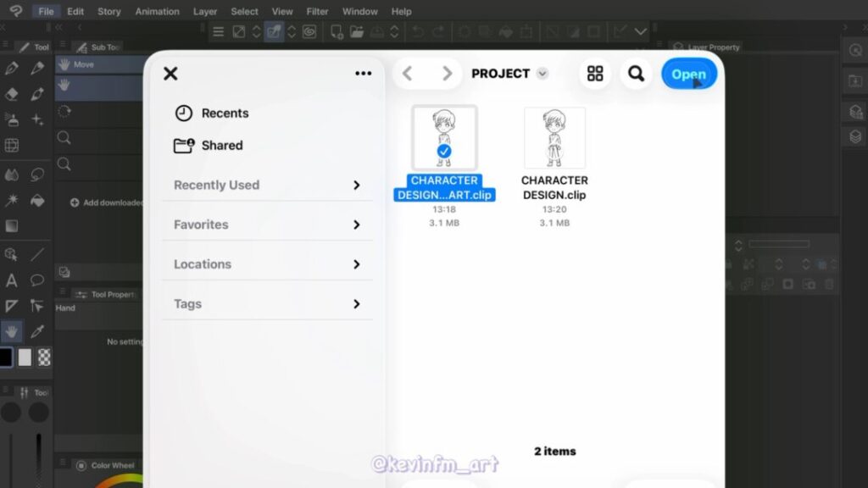Image resolution: width=868 pixels, height=488 pixels.
Task: Select the transparent color checkered swatch
Action: pos(44,358)
